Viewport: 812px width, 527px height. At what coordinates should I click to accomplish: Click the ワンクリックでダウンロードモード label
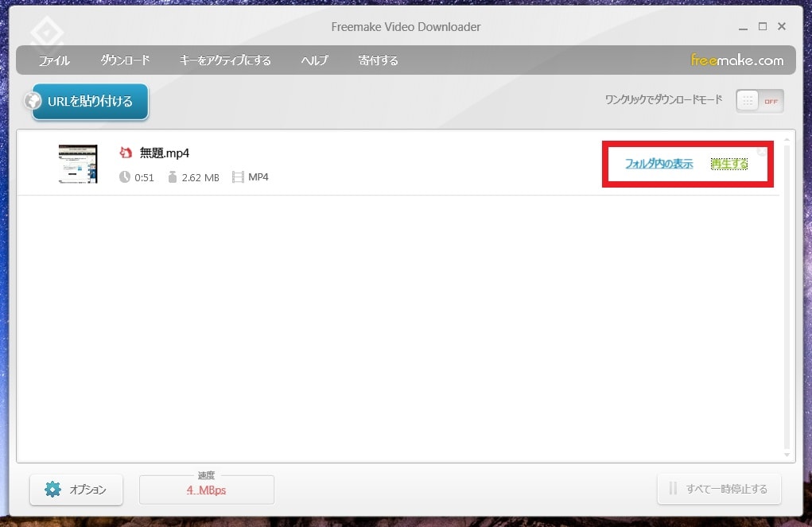tap(663, 99)
